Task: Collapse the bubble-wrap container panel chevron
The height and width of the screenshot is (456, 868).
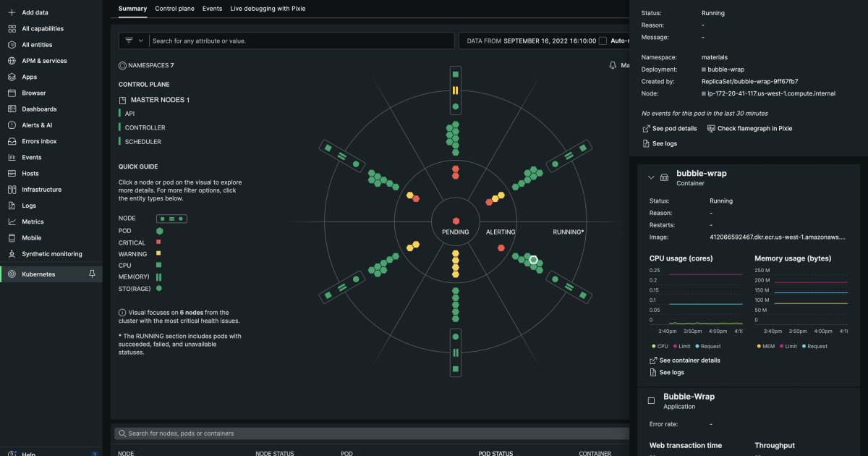Action: point(651,177)
